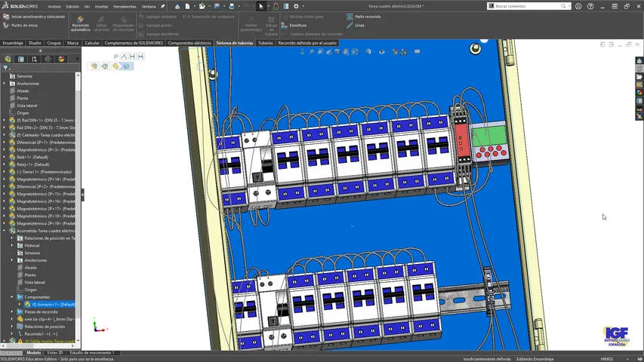
Task: Open the Herramientas menu
Action: 125,7
